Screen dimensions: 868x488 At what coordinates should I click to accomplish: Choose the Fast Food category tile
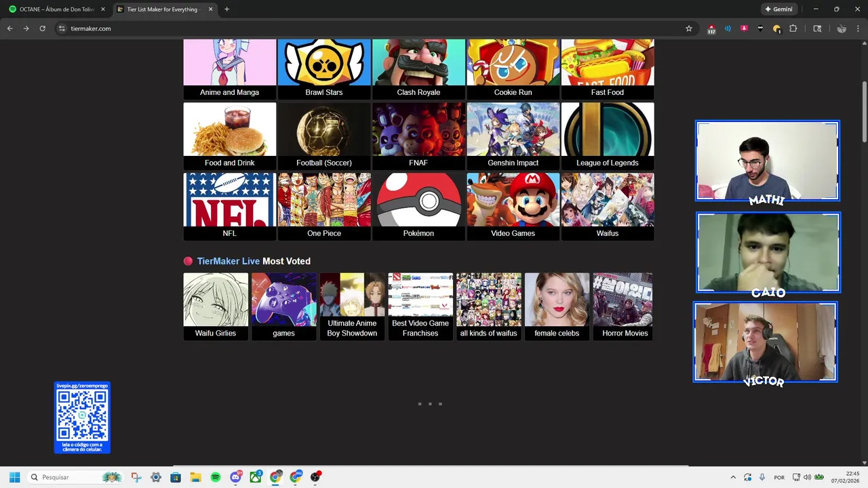(607, 69)
